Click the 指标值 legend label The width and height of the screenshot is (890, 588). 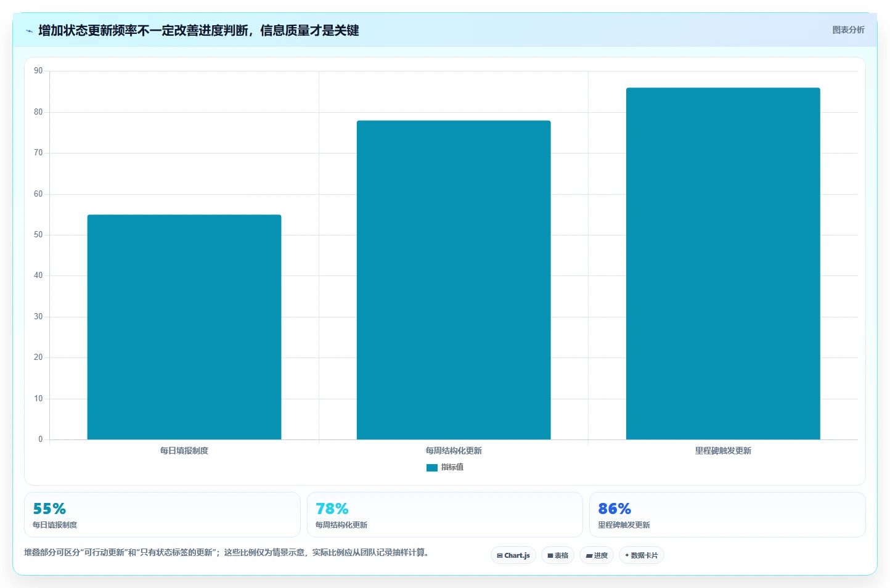pyautogui.click(x=452, y=467)
